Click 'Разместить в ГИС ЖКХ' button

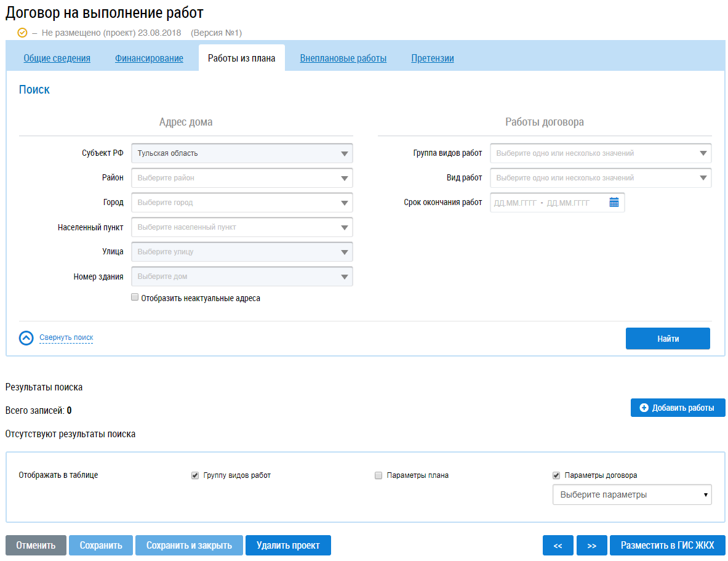(667, 546)
